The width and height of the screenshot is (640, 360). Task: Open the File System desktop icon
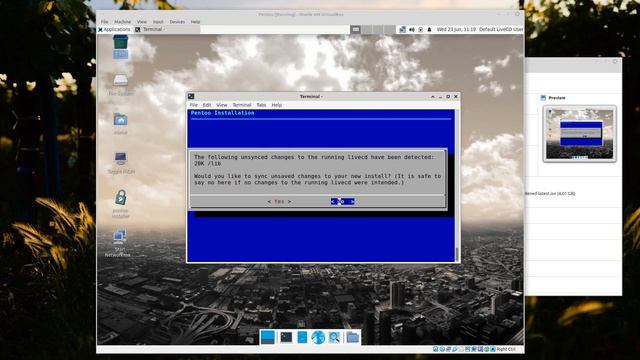pos(120,85)
